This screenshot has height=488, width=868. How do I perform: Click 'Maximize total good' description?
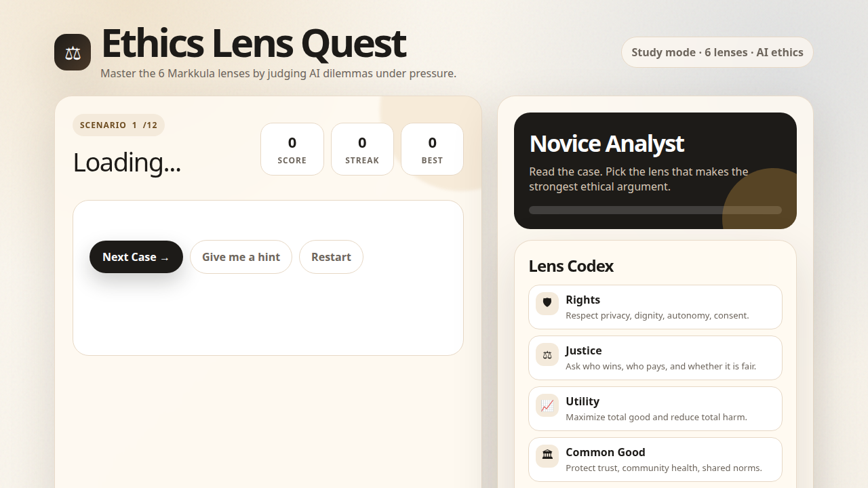656,417
